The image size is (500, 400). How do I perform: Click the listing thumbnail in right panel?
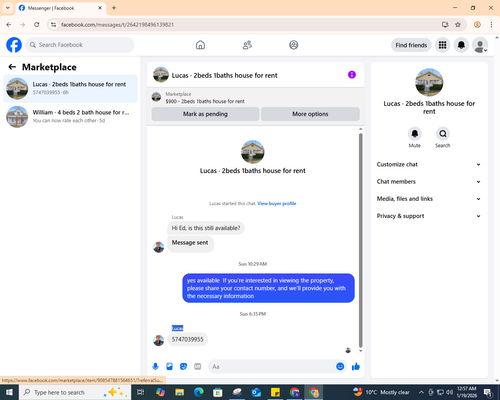(x=429, y=82)
